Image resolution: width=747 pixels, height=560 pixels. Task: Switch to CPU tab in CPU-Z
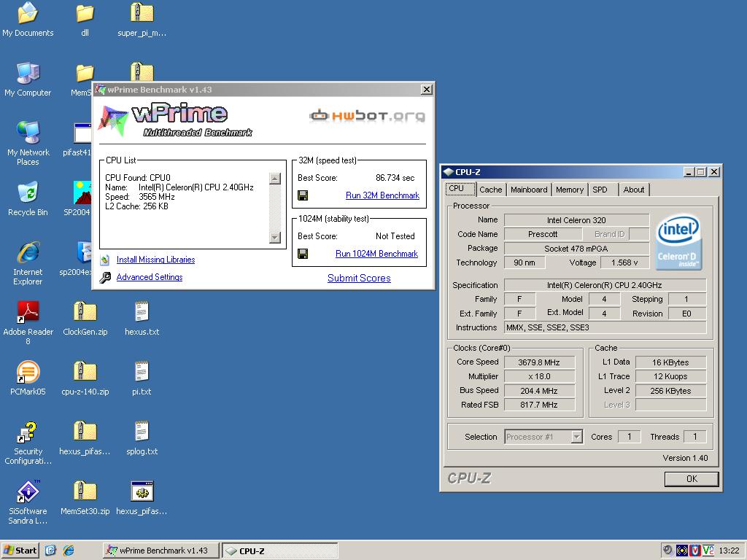pyautogui.click(x=460, y=189)
